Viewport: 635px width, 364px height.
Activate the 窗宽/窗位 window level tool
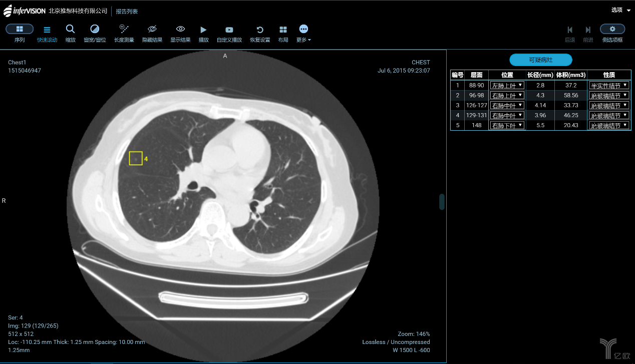(95, 30)
